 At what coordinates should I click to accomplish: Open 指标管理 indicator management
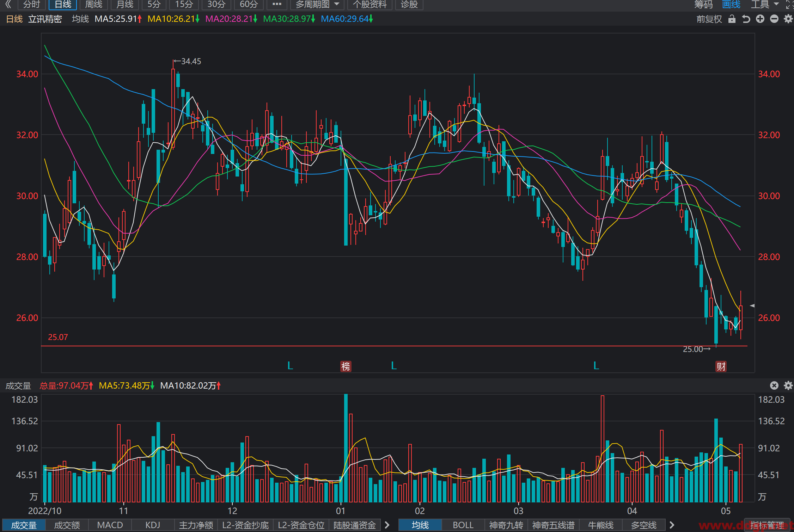[x=767, y=525]
